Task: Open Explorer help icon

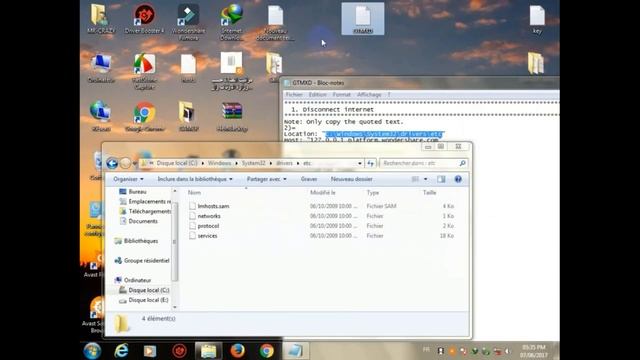Action: [x=458, y=179]
